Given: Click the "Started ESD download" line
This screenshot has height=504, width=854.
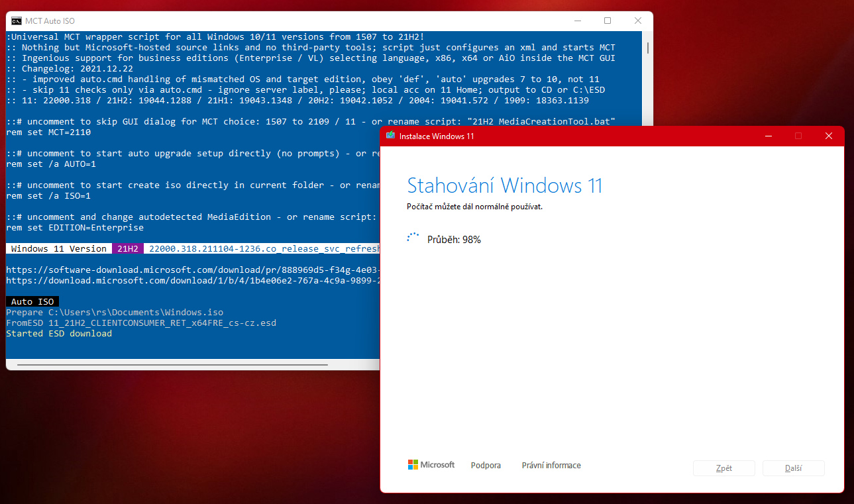Looking at the screenshot, I should 59,333.
